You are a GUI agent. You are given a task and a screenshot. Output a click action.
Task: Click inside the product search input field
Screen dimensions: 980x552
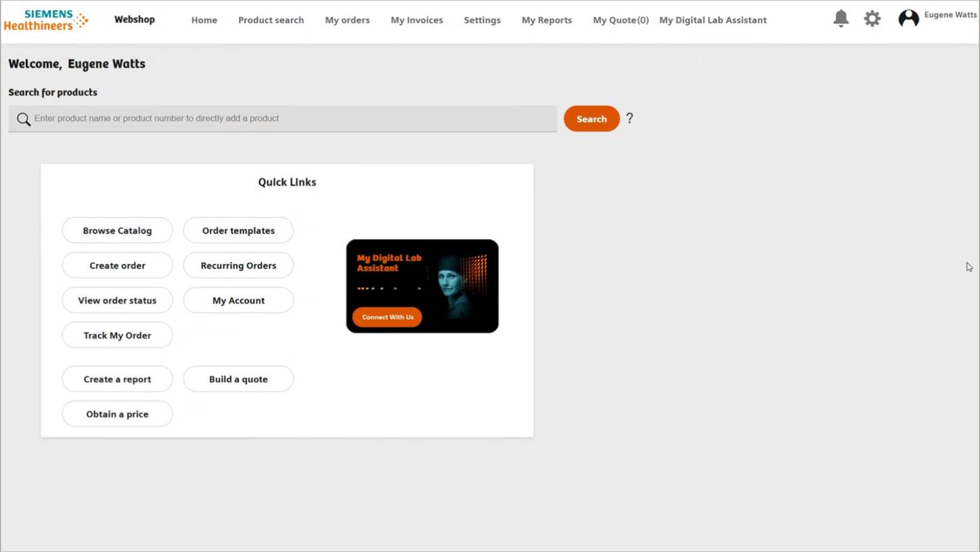tap(284, 119)
